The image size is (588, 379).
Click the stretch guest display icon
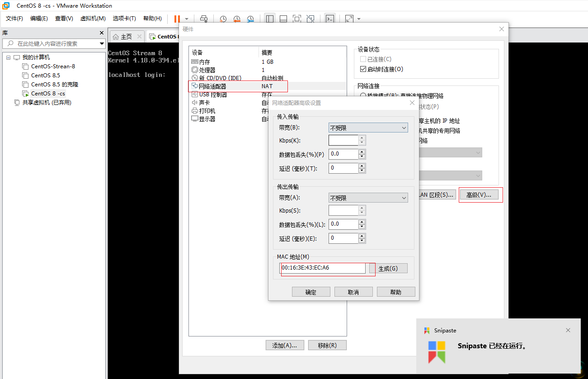point(349,19)
